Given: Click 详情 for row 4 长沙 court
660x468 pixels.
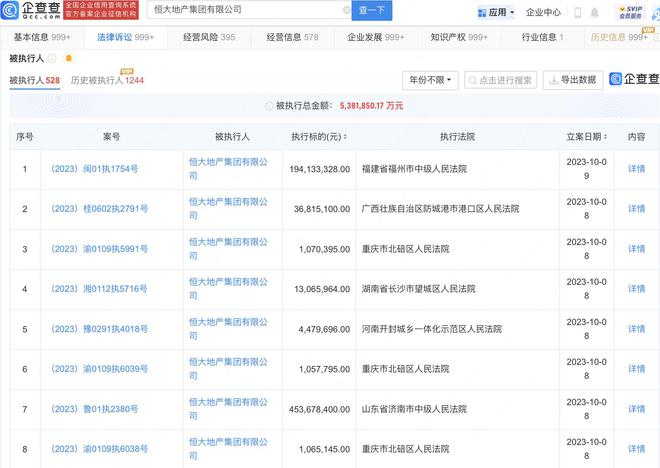Looking at the screenshot, I should (x=636, y=289).
